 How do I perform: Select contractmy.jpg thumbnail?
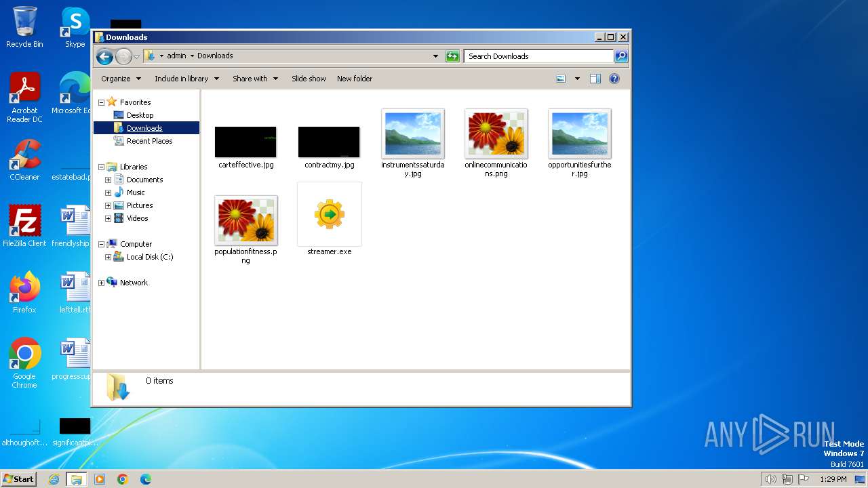click(329, 142)
